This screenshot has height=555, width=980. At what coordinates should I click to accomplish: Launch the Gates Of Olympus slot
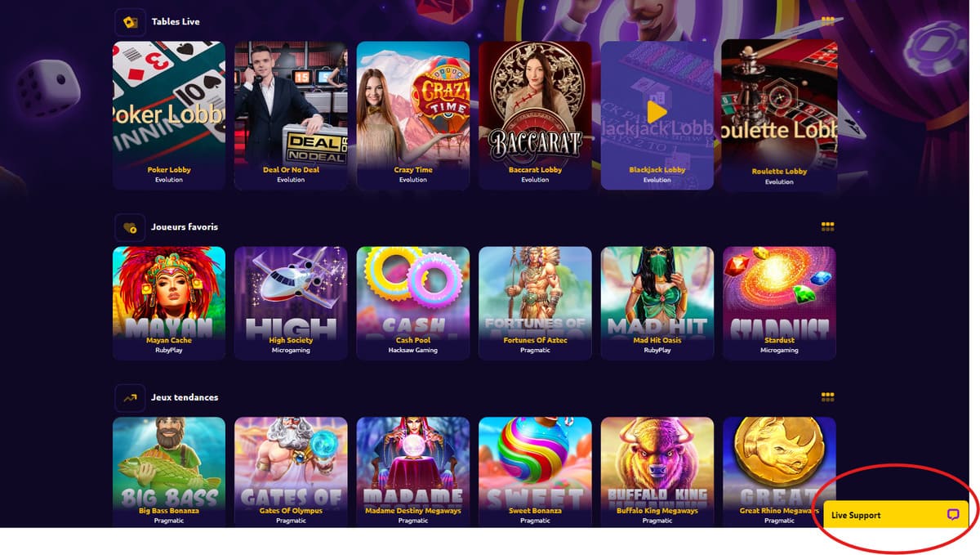coord(291,472)
